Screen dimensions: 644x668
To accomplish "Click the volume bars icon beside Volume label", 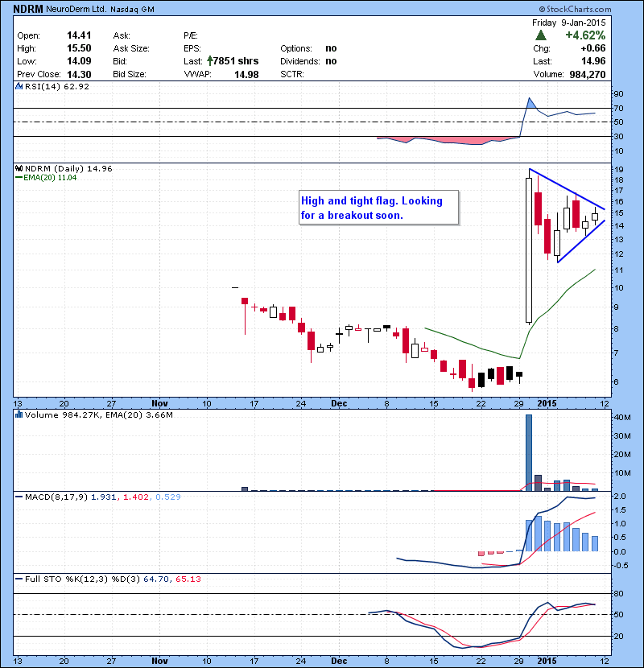I will [19, 414].
